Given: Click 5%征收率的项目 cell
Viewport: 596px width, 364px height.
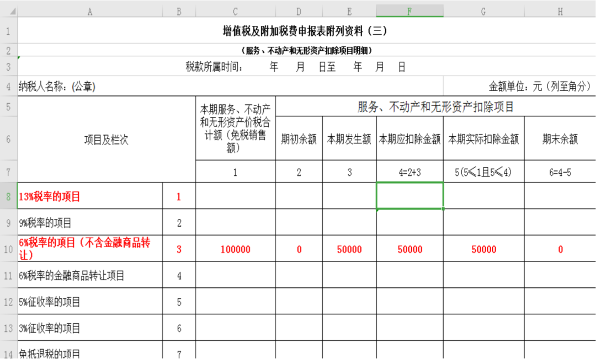Looking at the screenshot, I should pyautogui.click(x=90, y=302).
